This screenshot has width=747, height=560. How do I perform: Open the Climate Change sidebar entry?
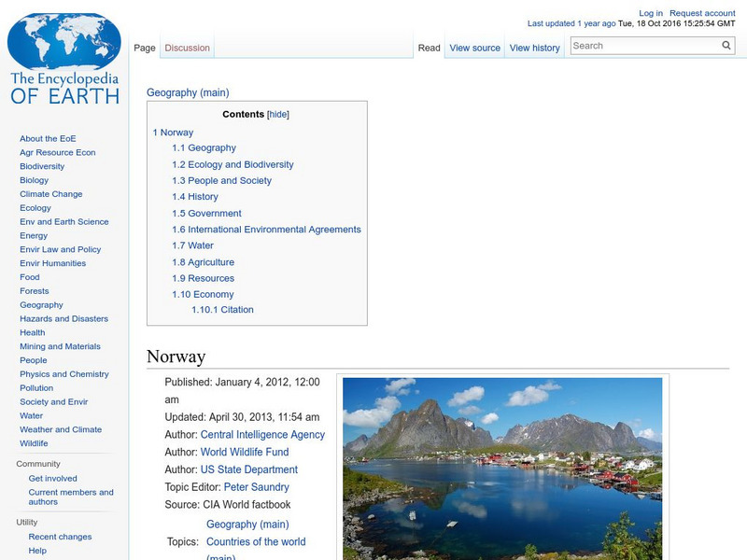[52, 193]
